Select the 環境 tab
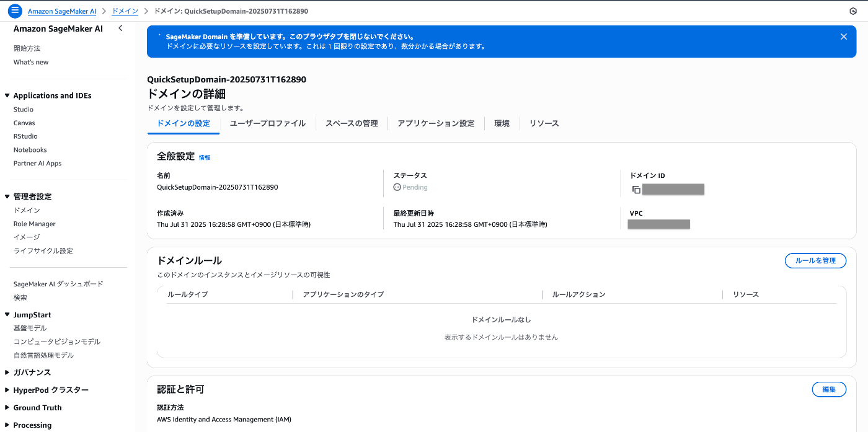868x432 pixels. 502,123
